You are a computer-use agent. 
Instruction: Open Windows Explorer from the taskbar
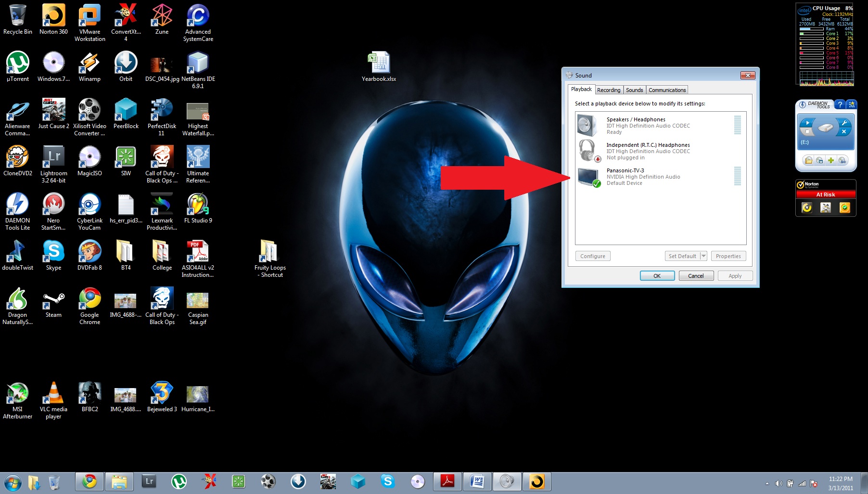pyautogui.click(x=119, y=481)
